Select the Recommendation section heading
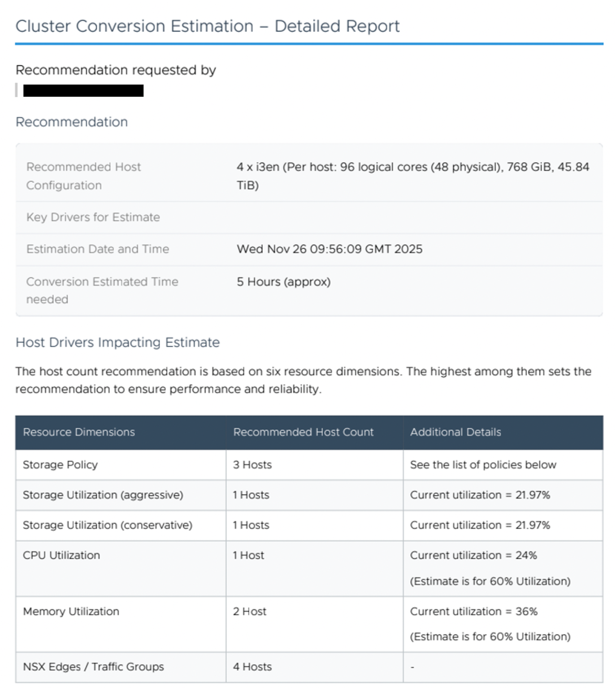 (x=72, y=122)
